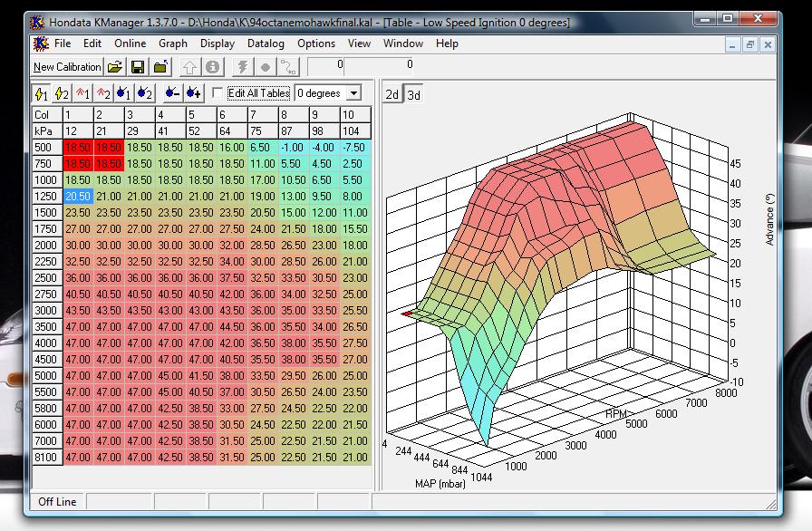Open the View menu
Viewport: 812px width, 531px height.
pos(359,43)
